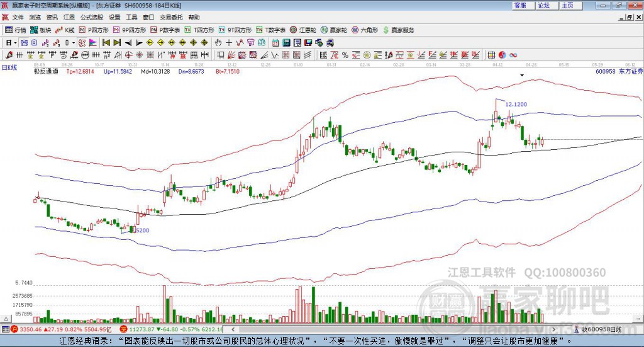Open the 文件 menu
The height and width of the screenshot is (347, 644).
pyautogui.click(x=18, y=17)
